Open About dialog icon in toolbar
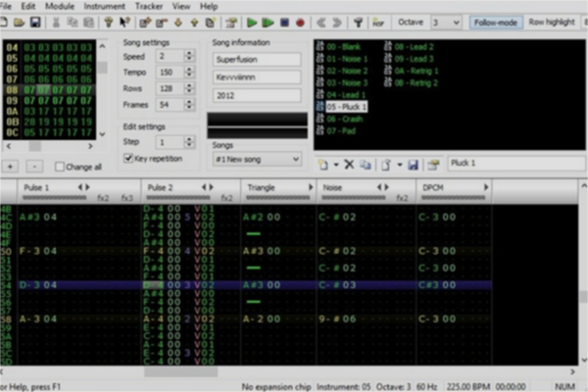Screen dimensions: 588x392 (109, 23)
